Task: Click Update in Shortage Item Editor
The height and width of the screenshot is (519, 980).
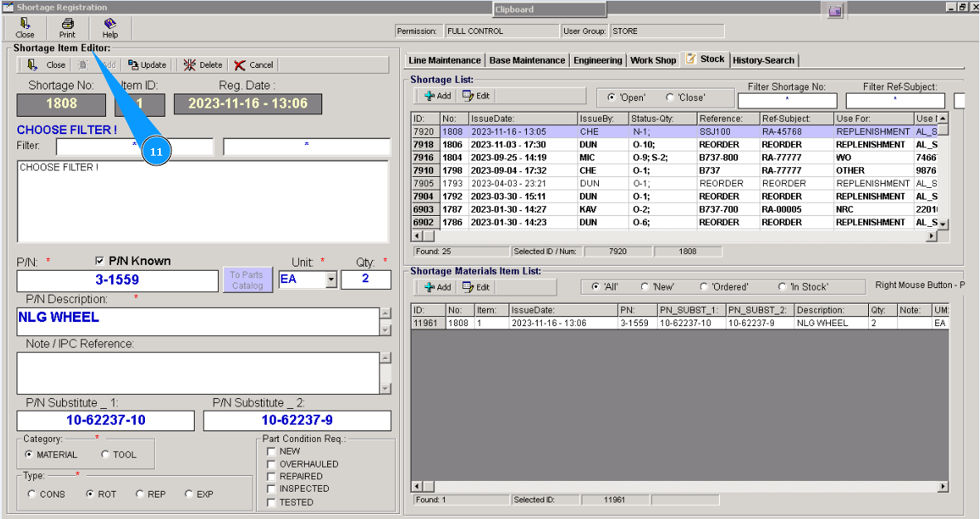Action: [147, 65]
